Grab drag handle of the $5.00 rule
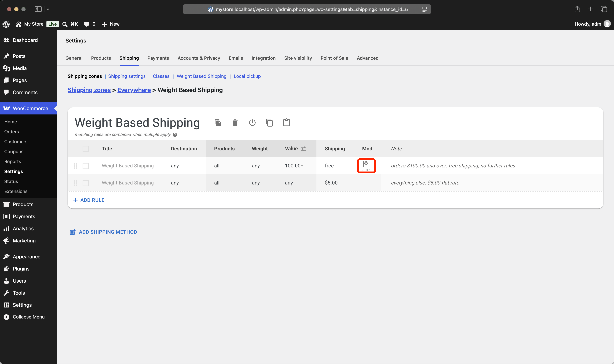The width and height of the screenshot is (614, 364). pyautogui.click(x=75, y=183)
